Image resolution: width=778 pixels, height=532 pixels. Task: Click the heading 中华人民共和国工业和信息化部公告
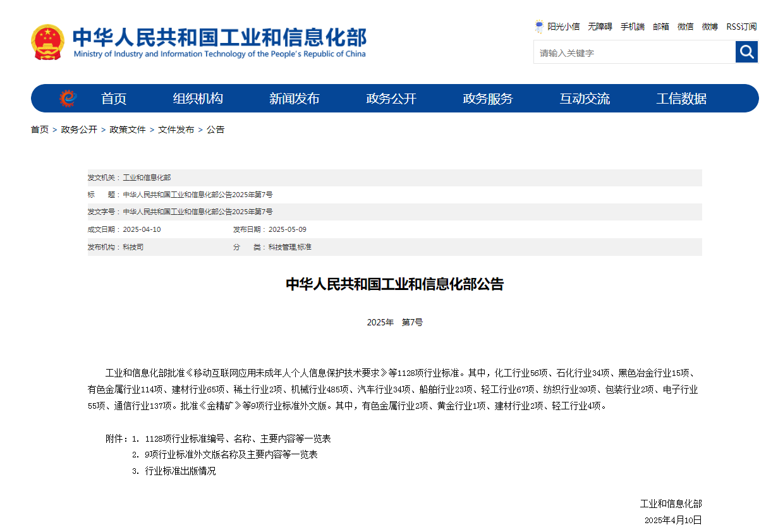point(395,284)
